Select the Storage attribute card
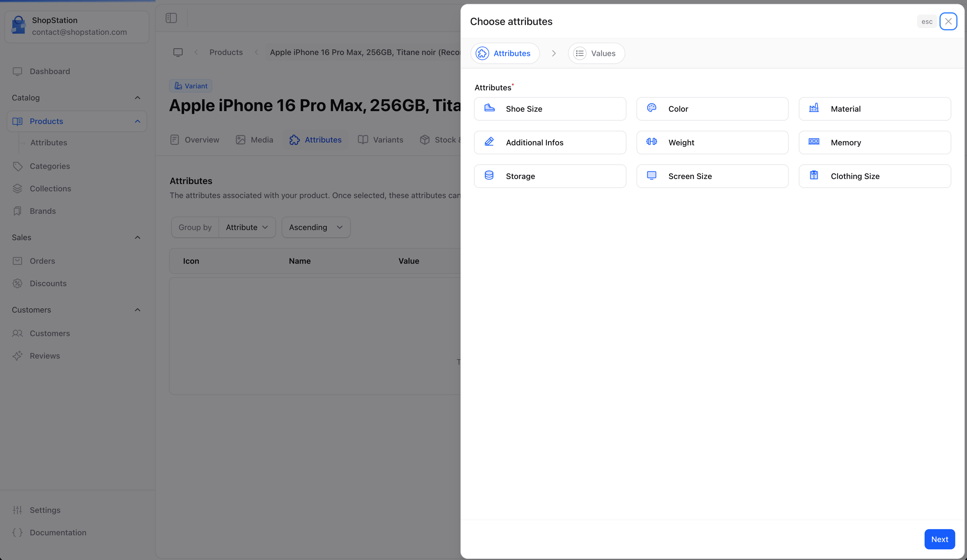The image size is (967, 560). (550, 176)
